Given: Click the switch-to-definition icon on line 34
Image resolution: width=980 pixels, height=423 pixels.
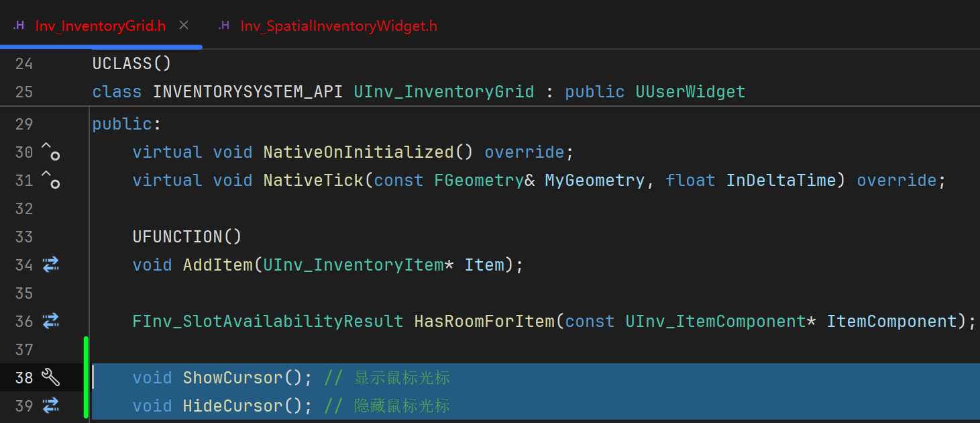Looking at the screenshot, I should pos(51,265).
